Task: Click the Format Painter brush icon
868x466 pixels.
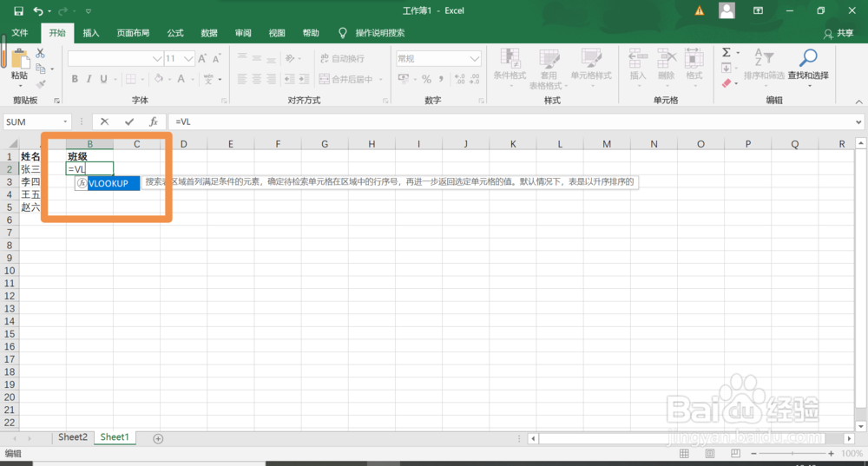Action: tap(41, 84)
